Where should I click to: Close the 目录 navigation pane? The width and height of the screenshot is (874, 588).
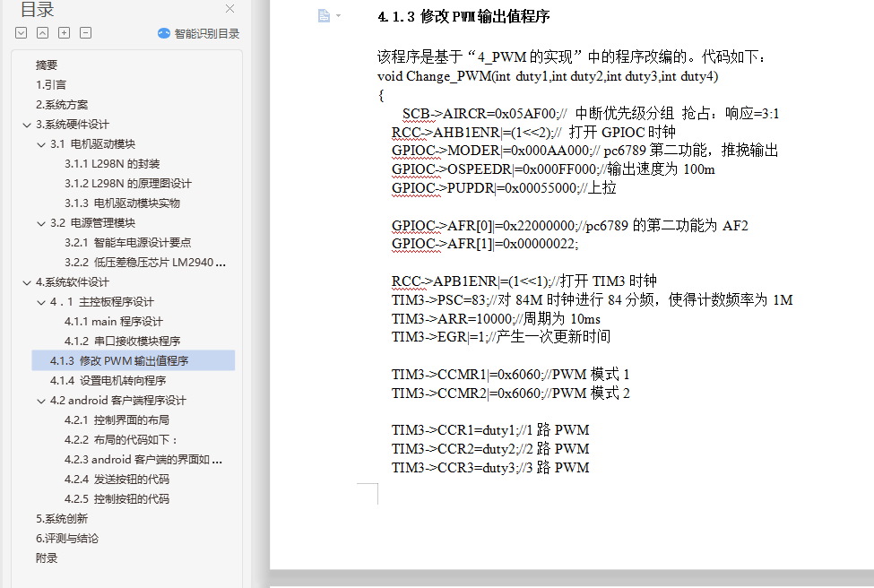(x=229, y=8)
